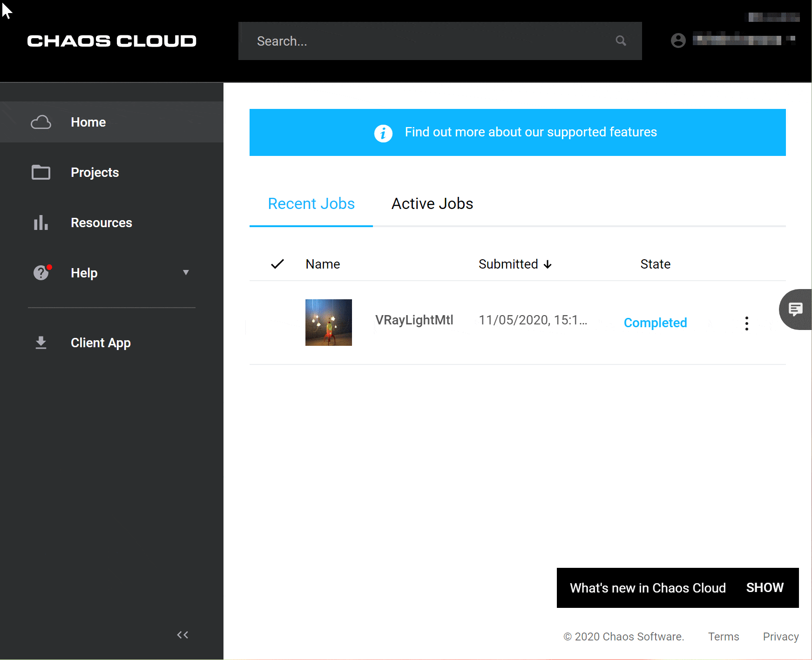Click the Home cloud icon

tap(41, 122)
